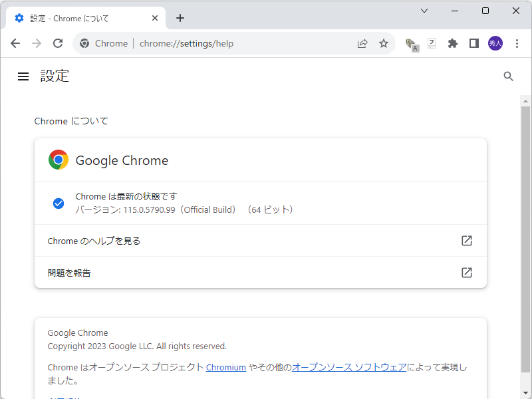
Task: Click the back navigation arrow
Action: point(15,43)
